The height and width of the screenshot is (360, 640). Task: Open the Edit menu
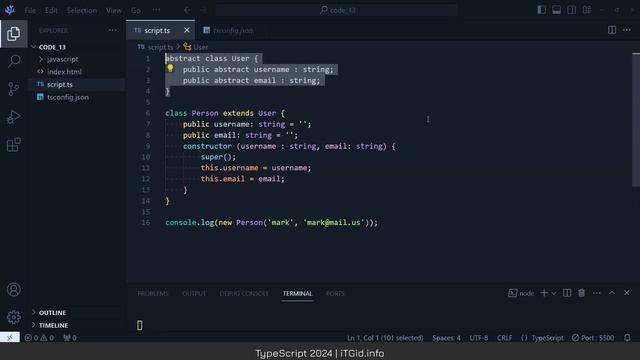coord(51,10)
